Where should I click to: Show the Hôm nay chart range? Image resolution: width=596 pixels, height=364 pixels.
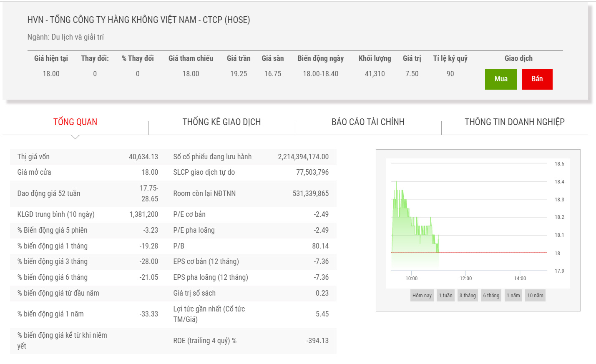tap(422, 296)
